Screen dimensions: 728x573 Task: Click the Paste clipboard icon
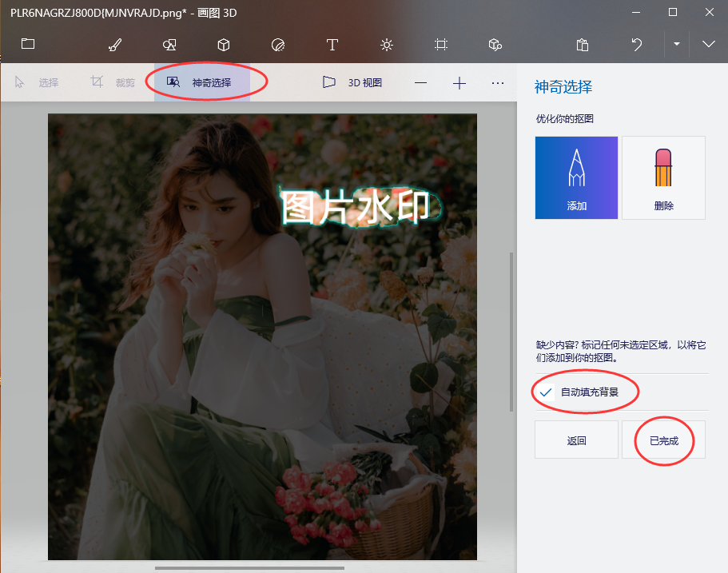pos(583,45)
